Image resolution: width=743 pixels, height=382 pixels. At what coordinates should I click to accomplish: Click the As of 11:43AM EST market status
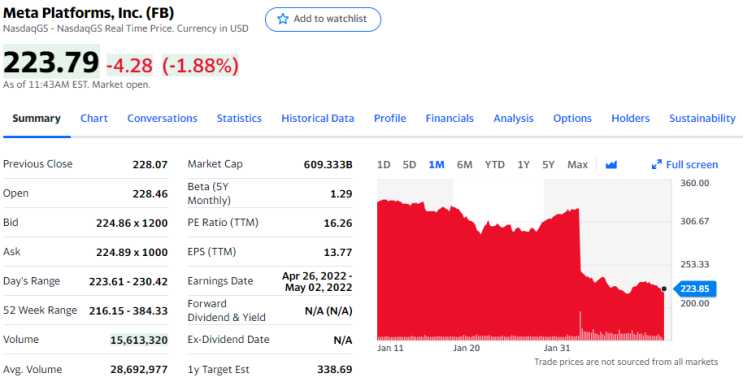[76, 85]
